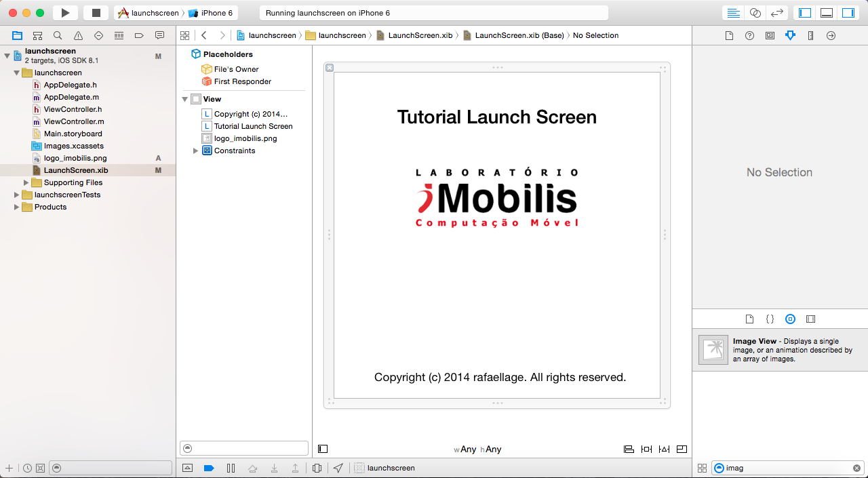Stop the running app
This screenshot has height=478, width=868.
[x=96, y=13]
